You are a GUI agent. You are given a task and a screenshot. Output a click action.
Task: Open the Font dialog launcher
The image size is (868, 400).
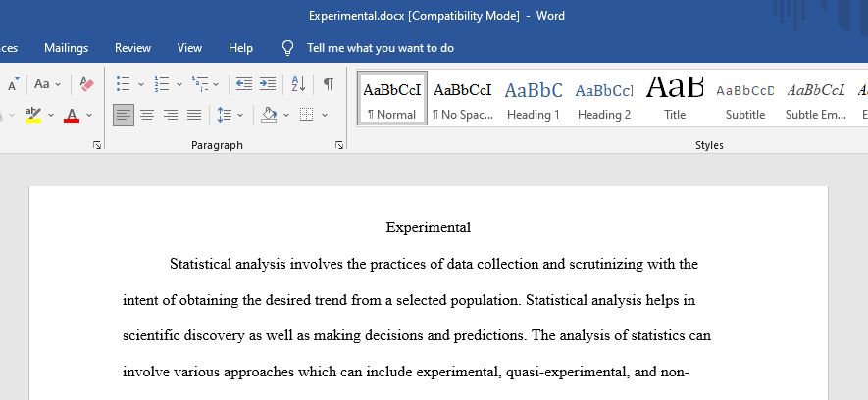(97, 145)
